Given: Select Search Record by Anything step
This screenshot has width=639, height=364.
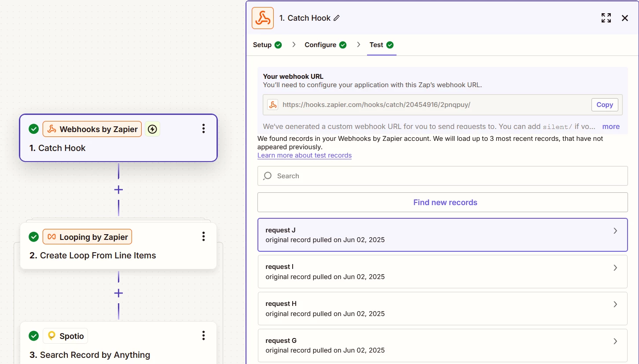Looking at the screenshot, I should pos(118,343).
